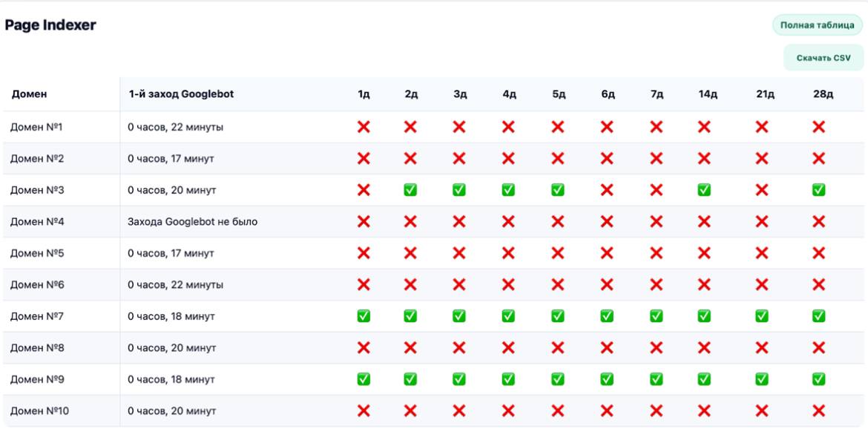Viewport: 868px width, 432px height.
Task: Click green checkmark for Домен №3 at 14д
Action: coord(704,190)
